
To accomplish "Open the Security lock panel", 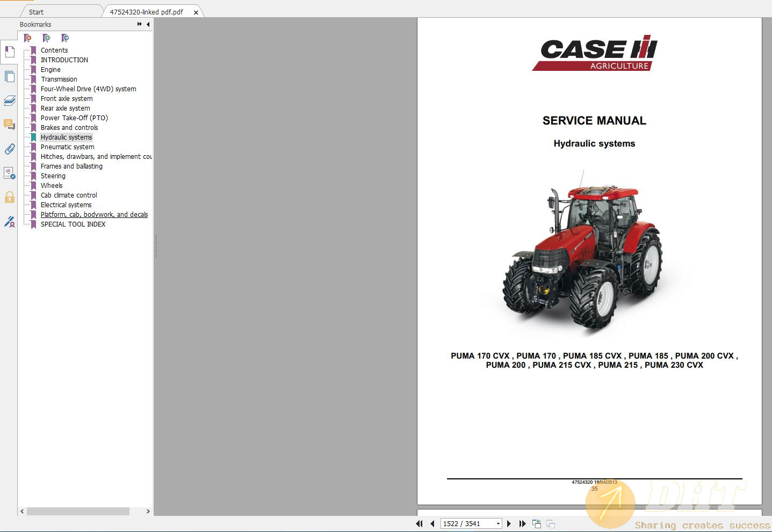I will point(9,197).
